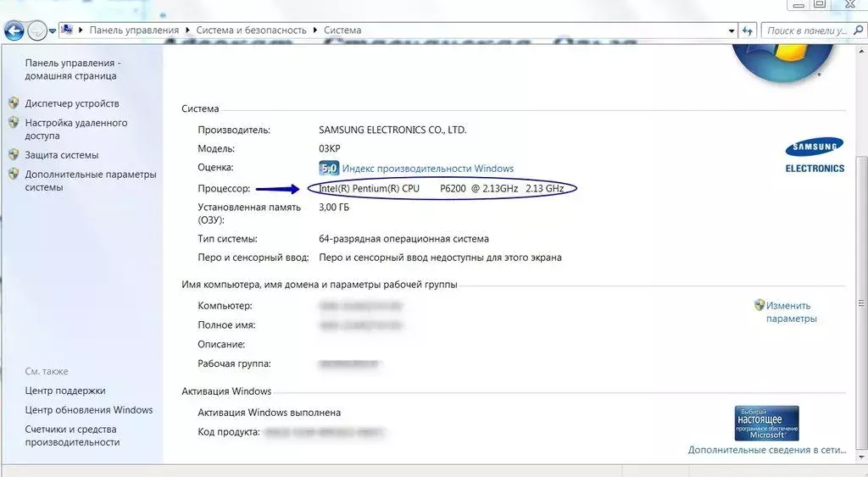Open "Счетчики и средства производительности" link
Screen dimensions: 868x477
tap(72, 435)
